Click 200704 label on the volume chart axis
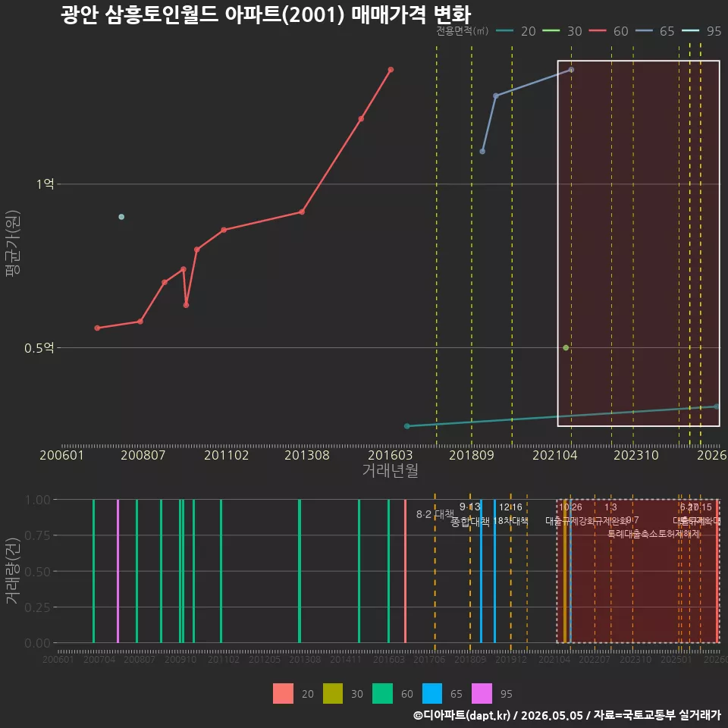728x728 pixels. (99, 659)
